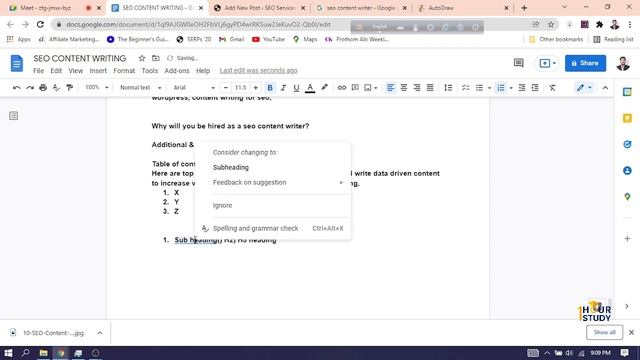Open the text color picker

(310, 88)
